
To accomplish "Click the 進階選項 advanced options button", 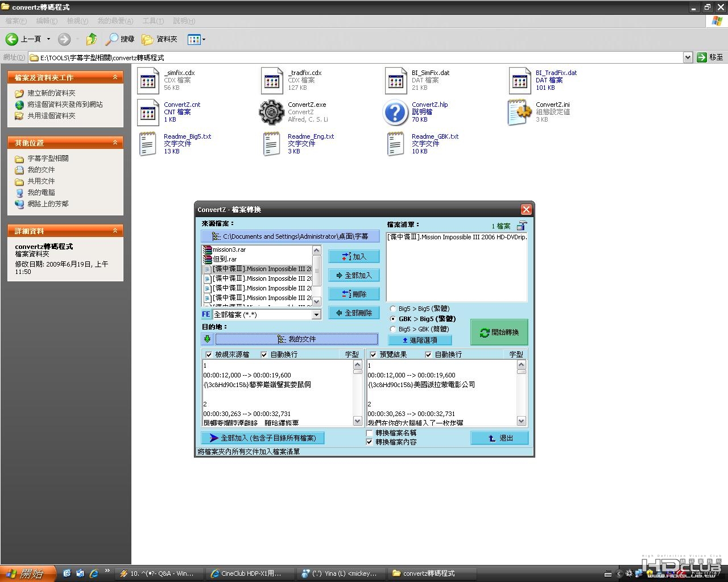I will 420,340.
